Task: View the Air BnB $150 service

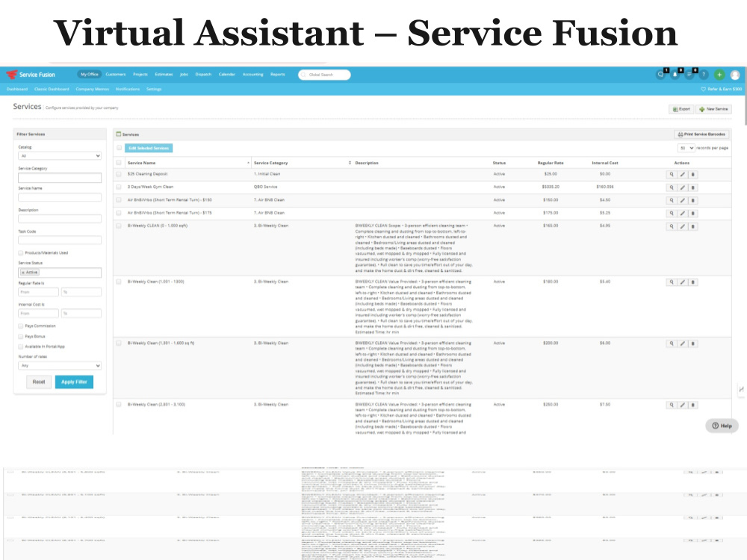Action: (x=672, y=200)
